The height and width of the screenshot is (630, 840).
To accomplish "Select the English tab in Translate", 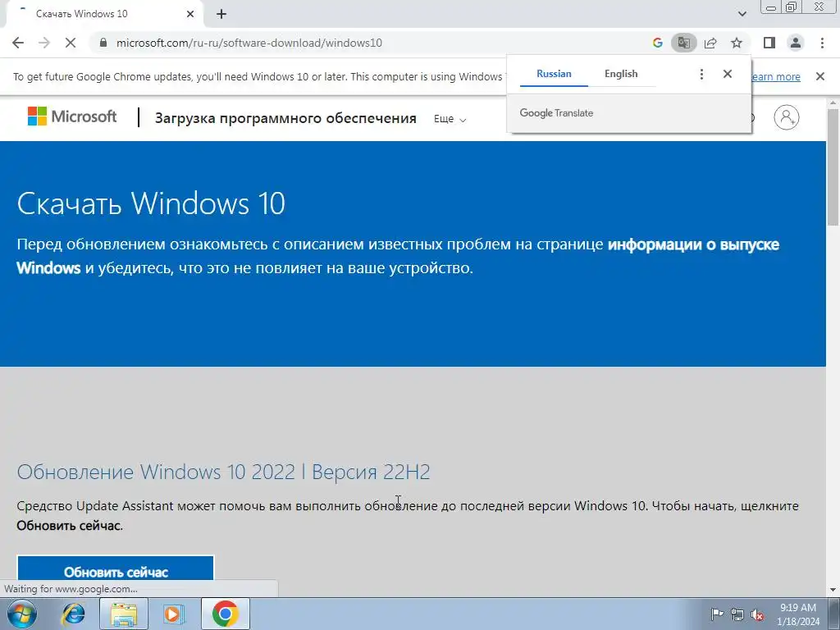I will click(621, 74).
